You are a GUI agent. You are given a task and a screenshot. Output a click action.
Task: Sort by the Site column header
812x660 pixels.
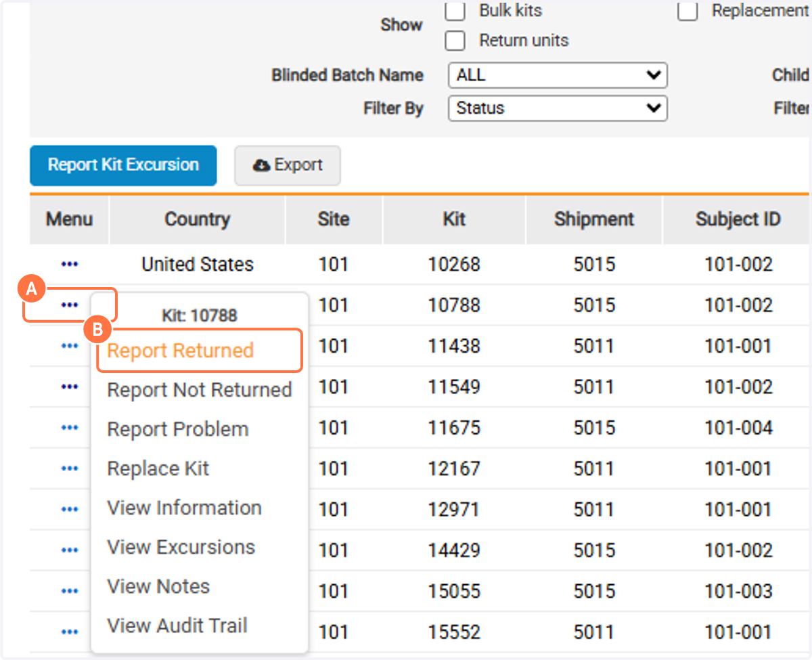click(334, 219)
